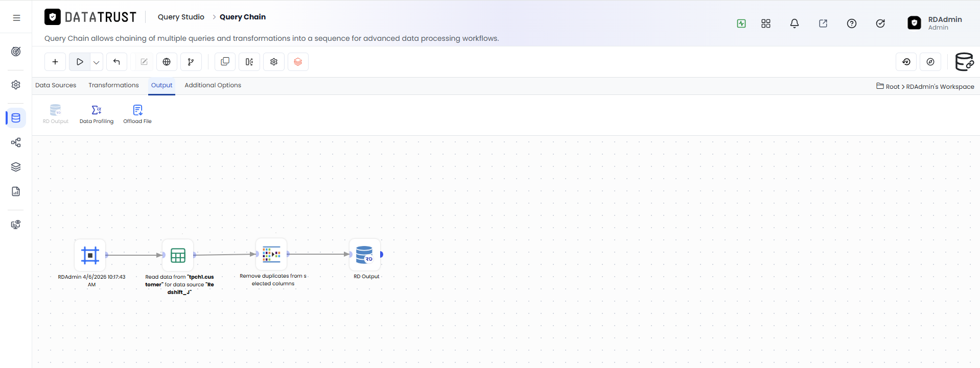Add a new item with plus button

[x=55, y=62]
